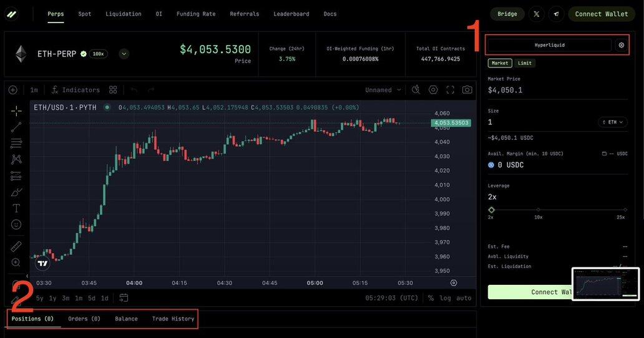Switch to the Trade History tab
Screen dimensions: 644x338
173,319
